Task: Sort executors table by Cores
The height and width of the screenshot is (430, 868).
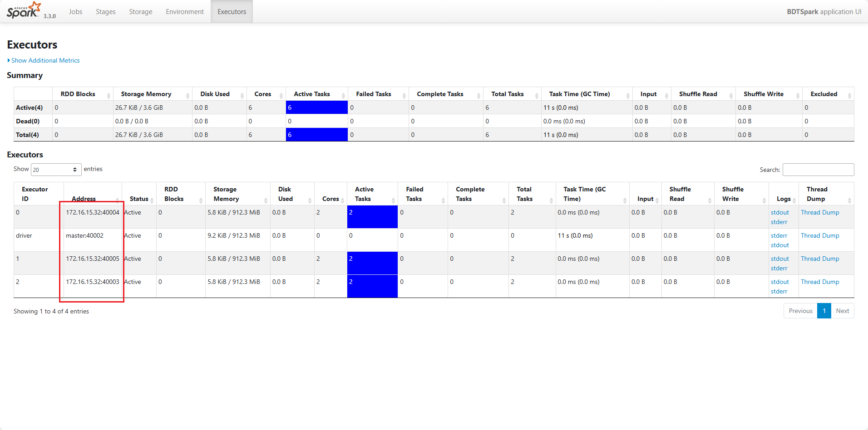Action: (x=330, y=194)
